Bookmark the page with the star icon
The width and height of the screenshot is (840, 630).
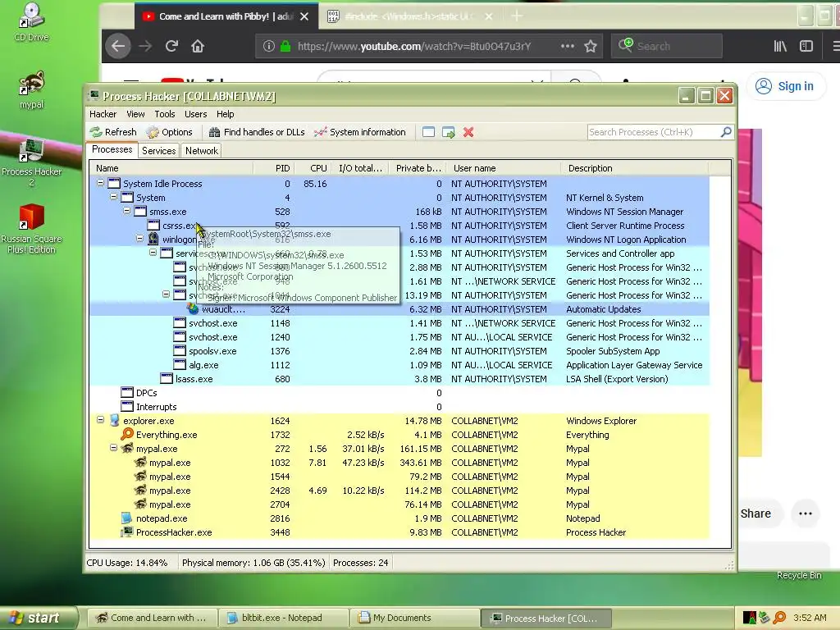click(x=591, y=46)
